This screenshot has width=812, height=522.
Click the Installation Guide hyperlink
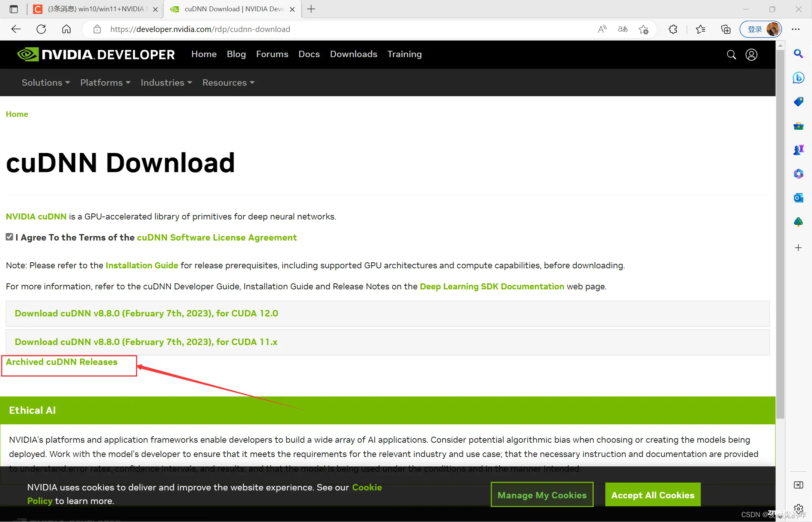click(x=141, y=265)
